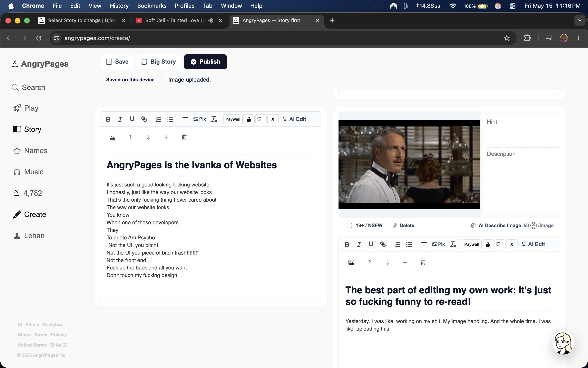Insert a link in the 'best part of editing' editor

click(383, 244)
